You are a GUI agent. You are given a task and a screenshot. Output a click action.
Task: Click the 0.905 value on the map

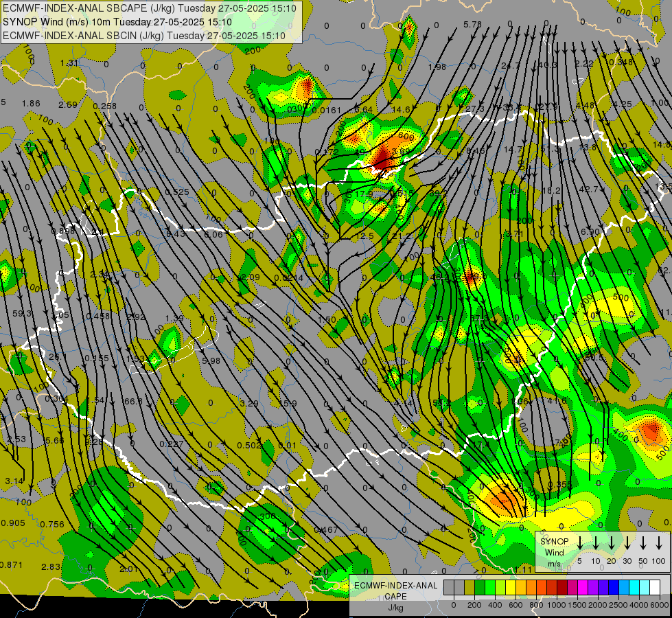click(13, 523)
